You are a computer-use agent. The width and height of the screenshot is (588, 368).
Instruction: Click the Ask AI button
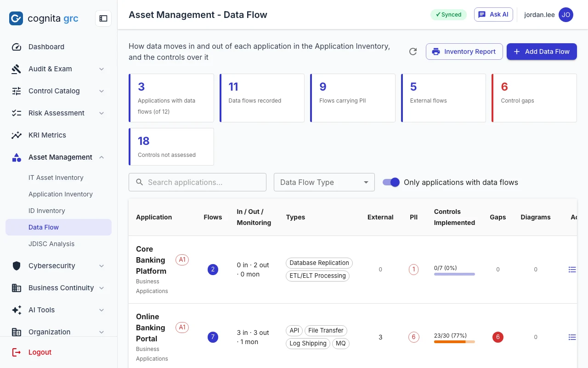[493, 15]
